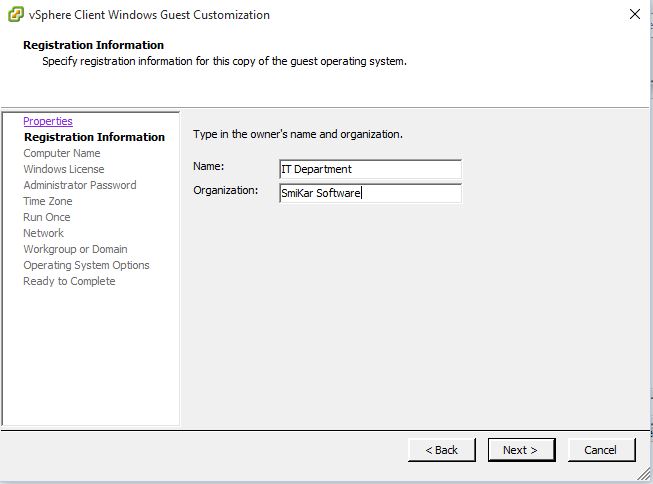Select the Registration Information wizard step
This screenshot has width=653, height=484.
(95, 137)
